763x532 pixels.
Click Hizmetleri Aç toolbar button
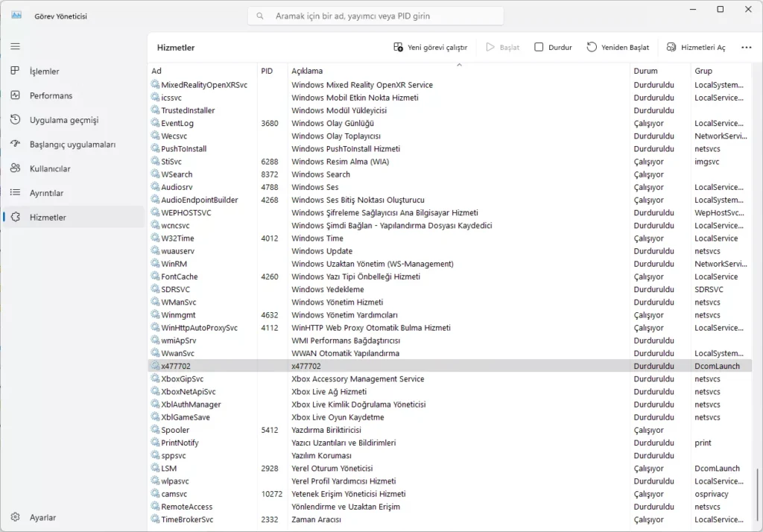click(x=695, y=48)
